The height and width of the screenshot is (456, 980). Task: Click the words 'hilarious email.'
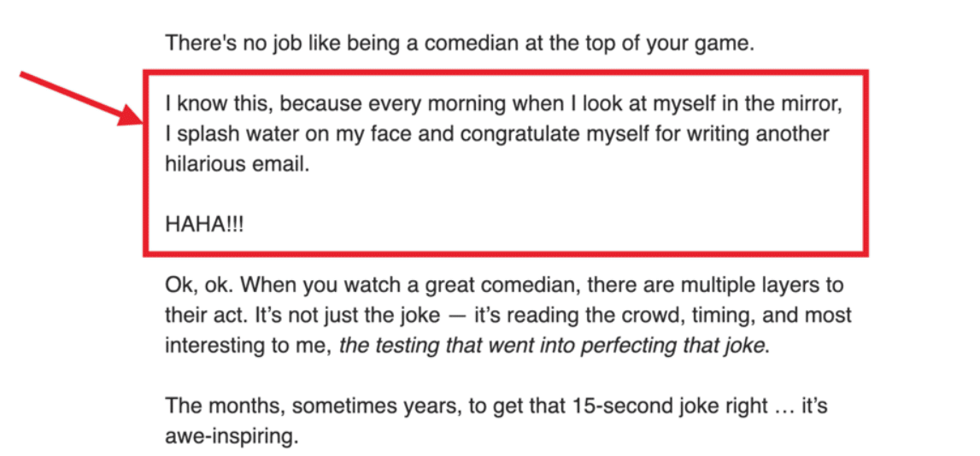[x=237, y=164]
